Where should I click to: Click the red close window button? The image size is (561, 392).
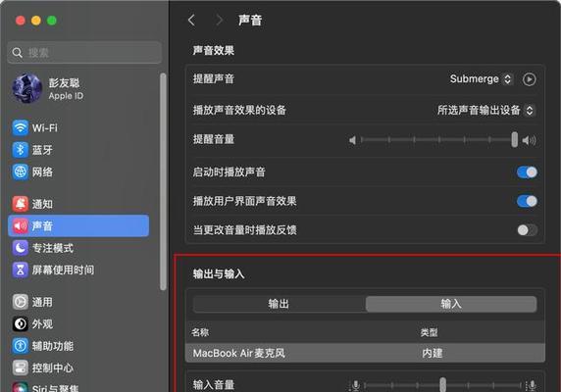point(21,21)
